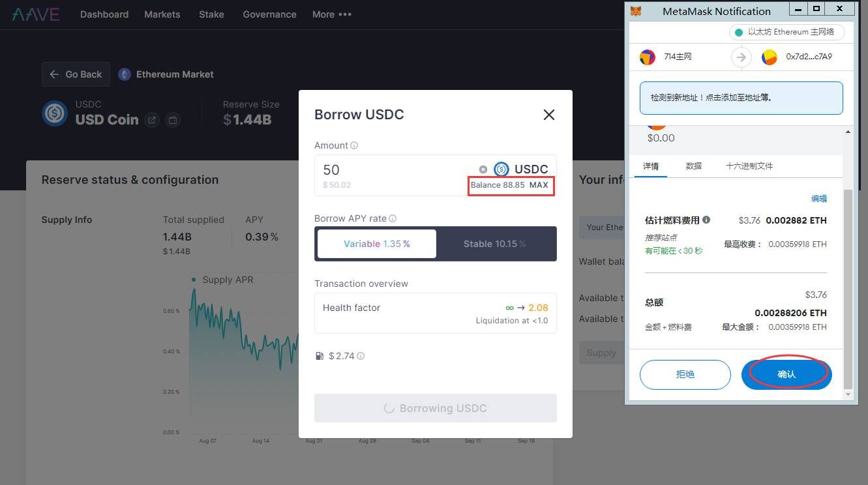Click the arrow between accounts

[741, 57]
